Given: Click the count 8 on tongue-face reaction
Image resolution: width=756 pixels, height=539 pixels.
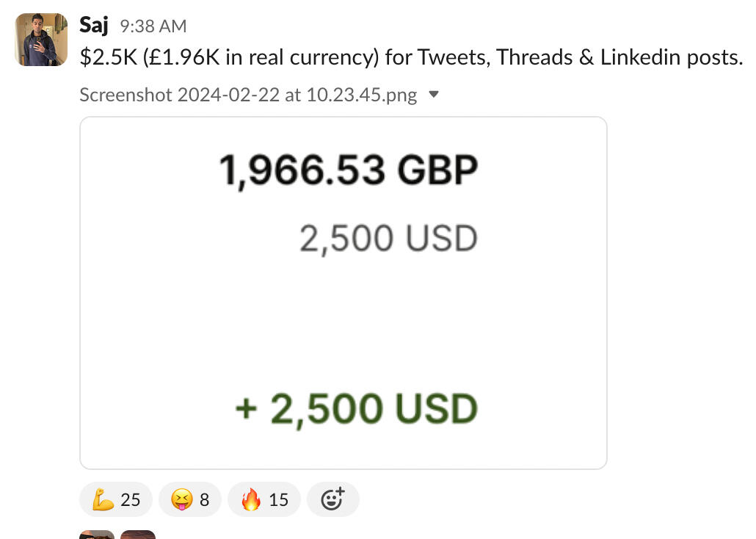Looking at the screenshot, I should point(204,500).
